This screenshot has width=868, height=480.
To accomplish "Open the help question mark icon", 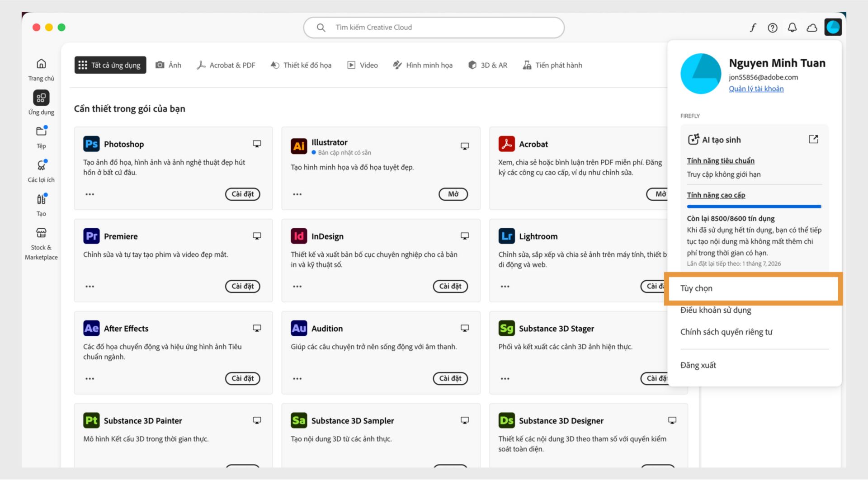I will (773, 28).
